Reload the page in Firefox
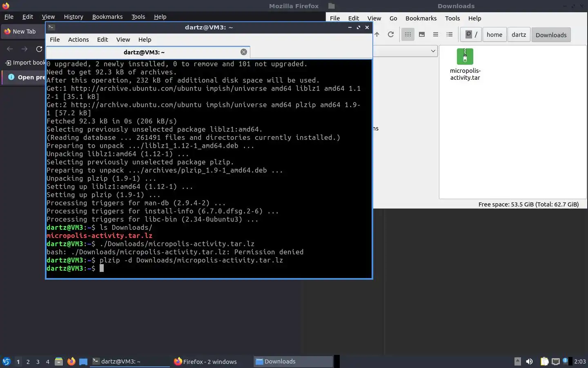 pos(39,49)
